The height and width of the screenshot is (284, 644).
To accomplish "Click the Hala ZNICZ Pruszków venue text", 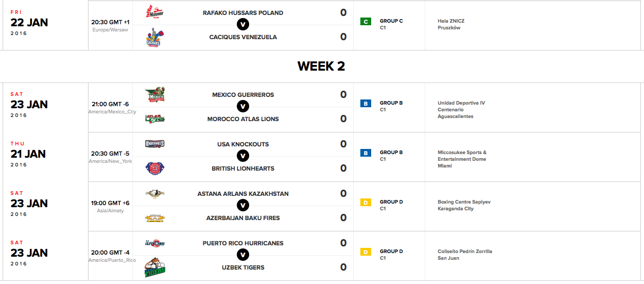I will coord(450,25).
